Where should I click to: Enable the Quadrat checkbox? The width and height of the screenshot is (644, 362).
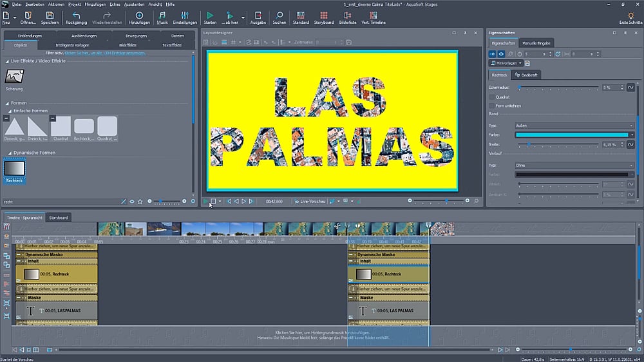pyautogui.click(x=492, y=97)
